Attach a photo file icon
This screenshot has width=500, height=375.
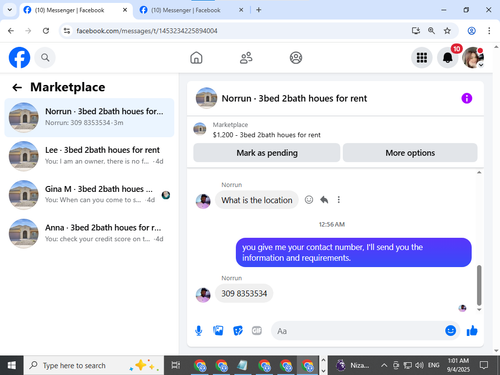pyautogui.click(x=218, y=331)
